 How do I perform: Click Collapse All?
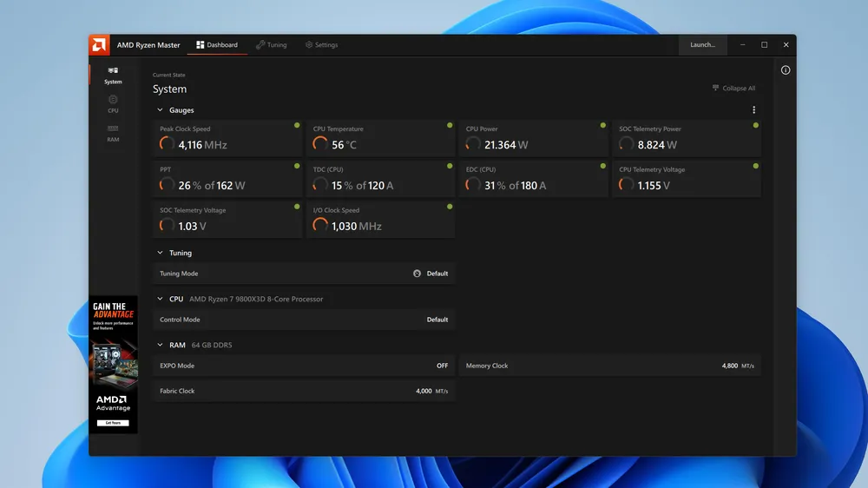click(x=733, y=88)
